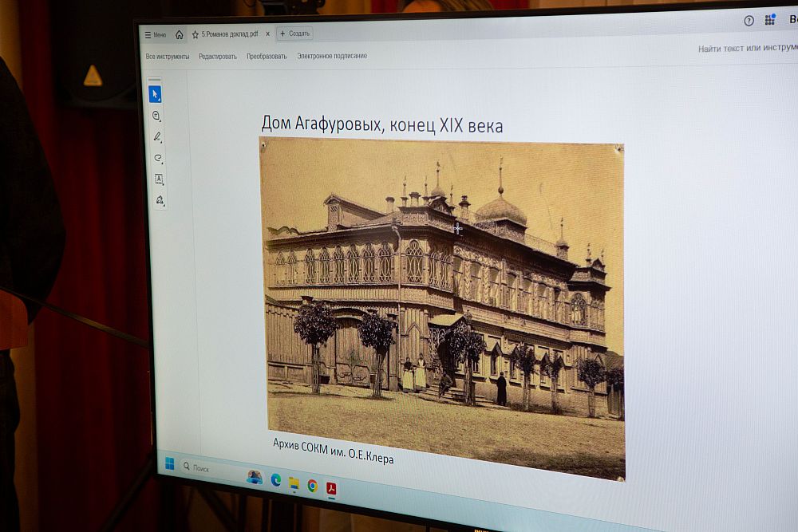
Task: Switch to the 5.Романов доклад.pdf tab
Action: click(229, 34)
